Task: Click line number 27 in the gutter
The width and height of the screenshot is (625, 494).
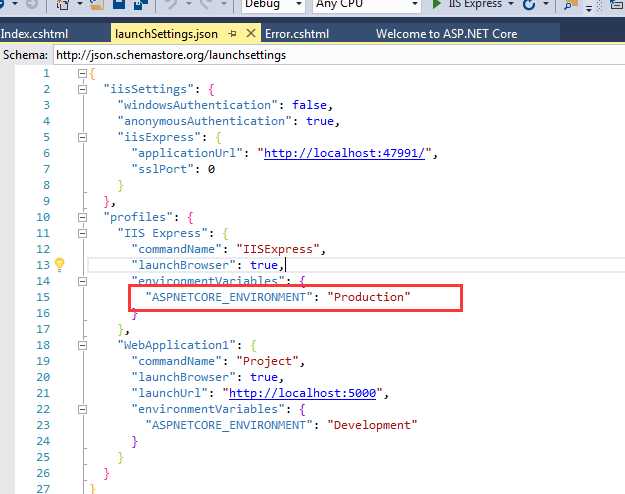Action: (x=43, y=489)
